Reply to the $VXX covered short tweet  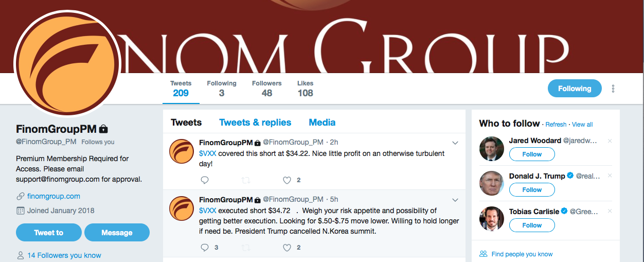[205, 180]
